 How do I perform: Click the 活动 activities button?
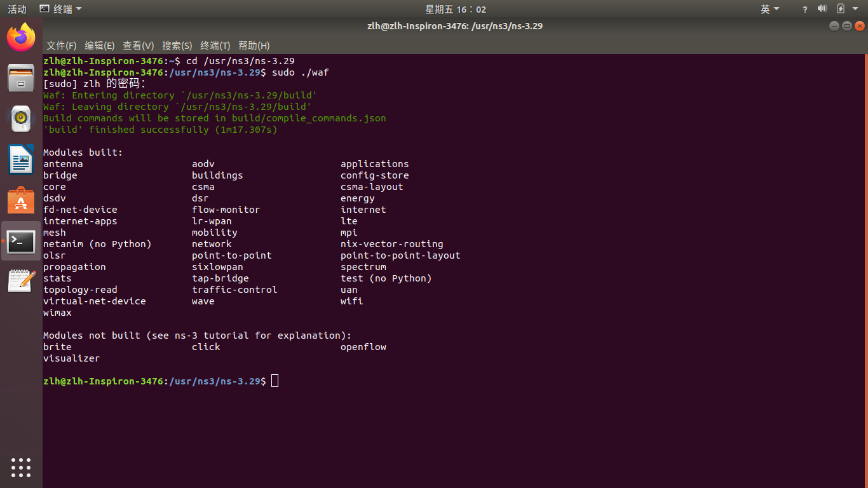(17, 9)
